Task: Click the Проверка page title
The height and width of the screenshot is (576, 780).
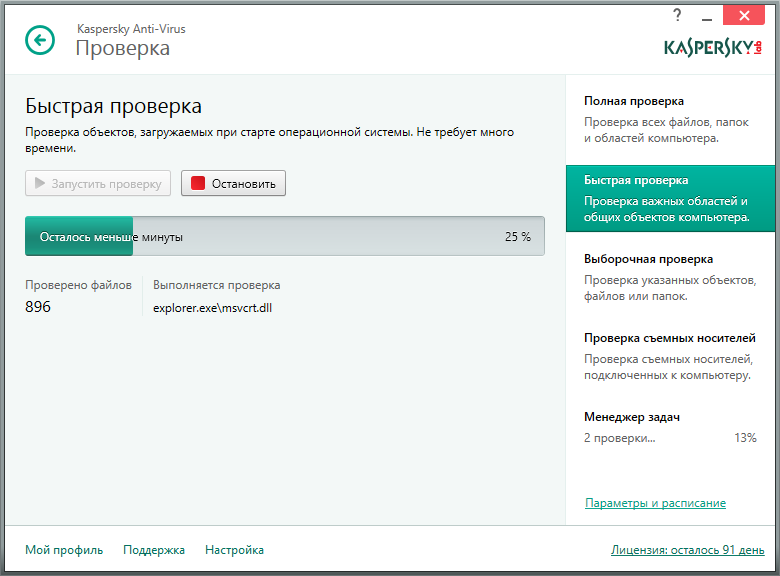Action: point(123,48)
